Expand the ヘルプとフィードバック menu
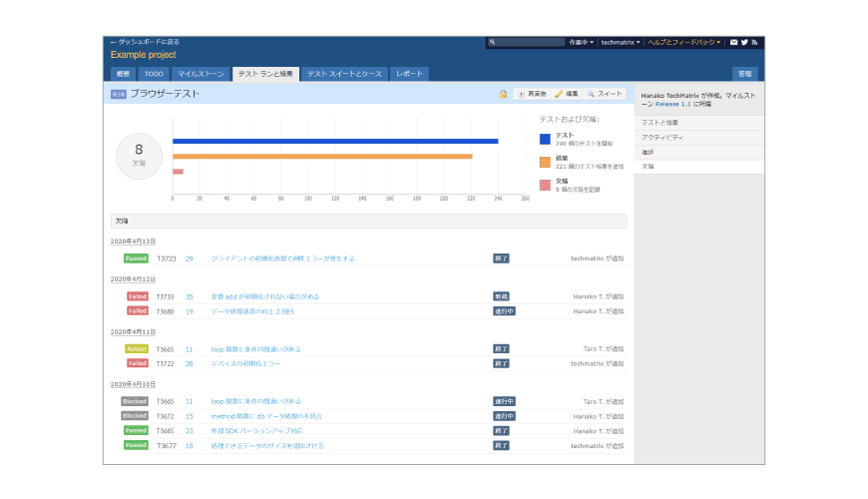 coord(684,42)
